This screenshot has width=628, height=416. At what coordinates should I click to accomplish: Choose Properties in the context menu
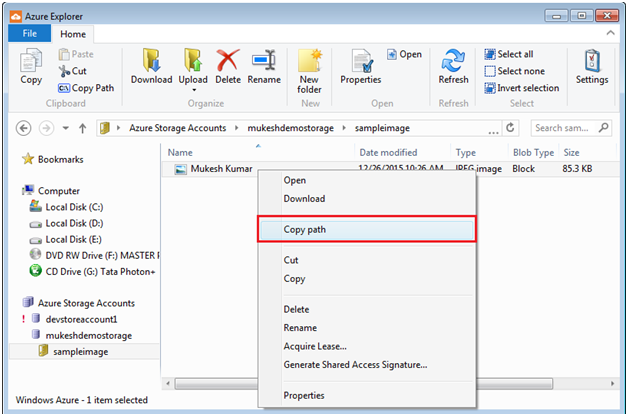point(366,396)
